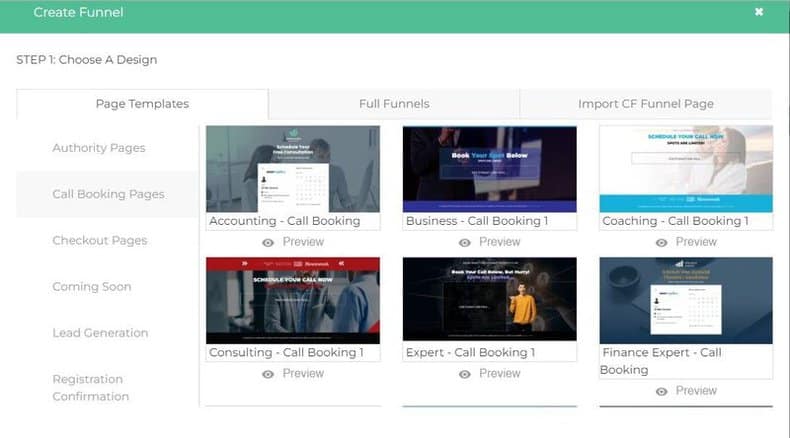
Task: Close the Create Funnel dialog
Action: click(759, 12)
